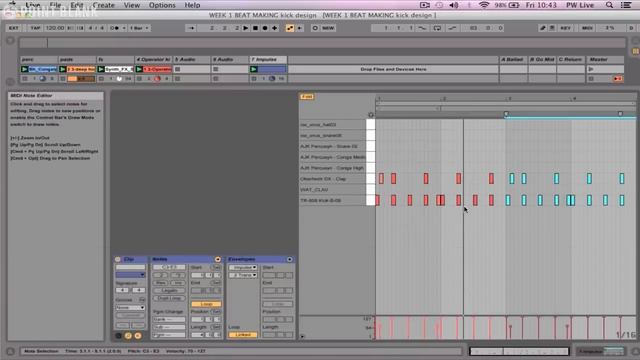
Task: Click clip stop button on 5 Audio
Action: coord(178,69)
